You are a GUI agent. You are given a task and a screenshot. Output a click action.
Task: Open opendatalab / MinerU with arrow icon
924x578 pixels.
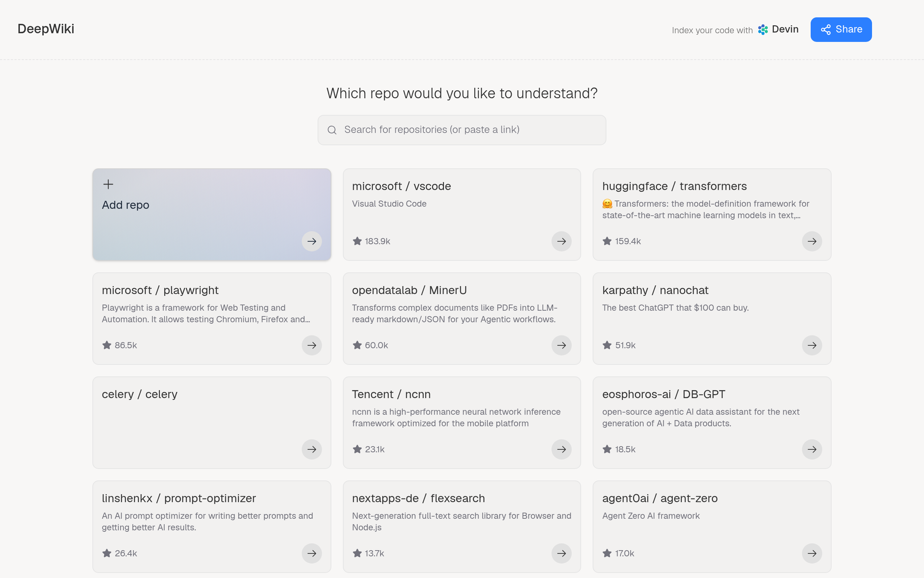tap(561, 345)
